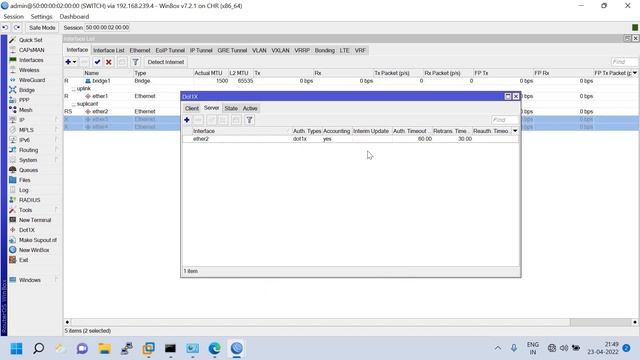Open Dot1X in the sidebar
Image resolution: width=640 pixels, height=360 pixels.
click(x=27, y=230)
